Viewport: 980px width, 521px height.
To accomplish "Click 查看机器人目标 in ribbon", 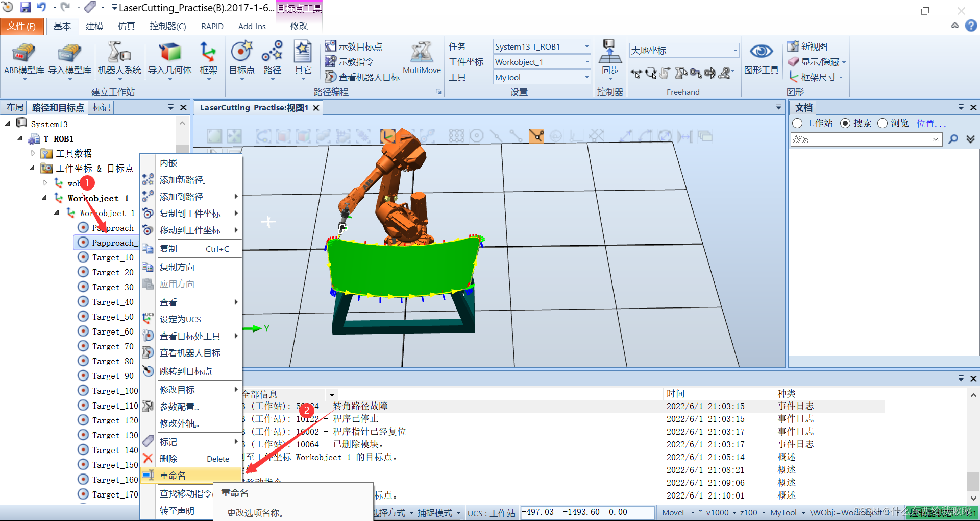I will click(x=362, y=77).
